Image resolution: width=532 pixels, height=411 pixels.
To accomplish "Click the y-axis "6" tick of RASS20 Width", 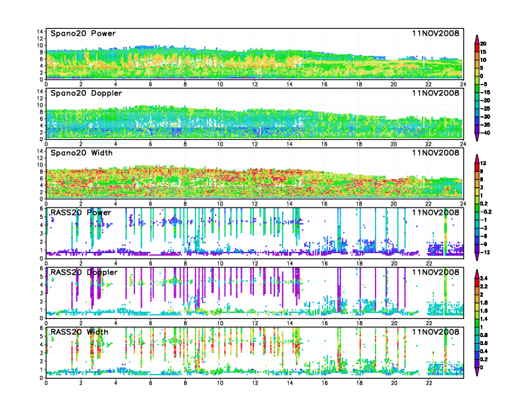I will tap(42, 328).
